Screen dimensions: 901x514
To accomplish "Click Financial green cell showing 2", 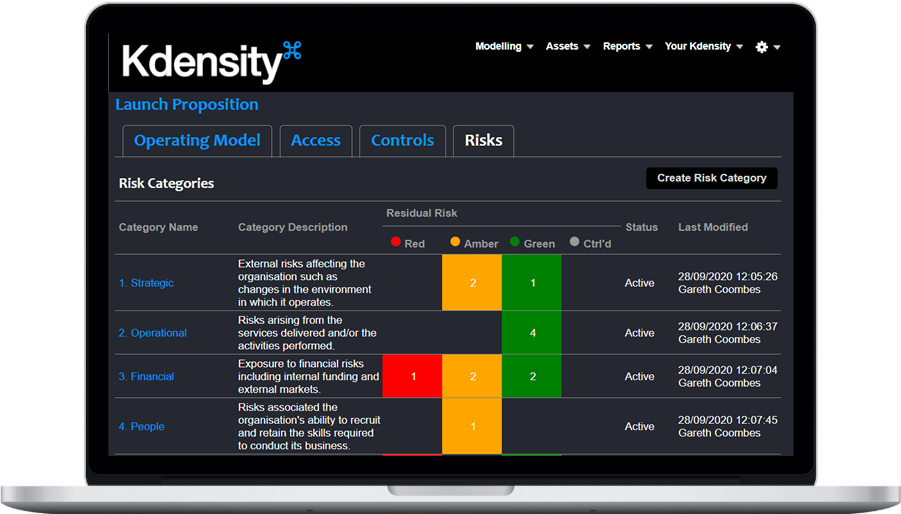I will point(532,376).
